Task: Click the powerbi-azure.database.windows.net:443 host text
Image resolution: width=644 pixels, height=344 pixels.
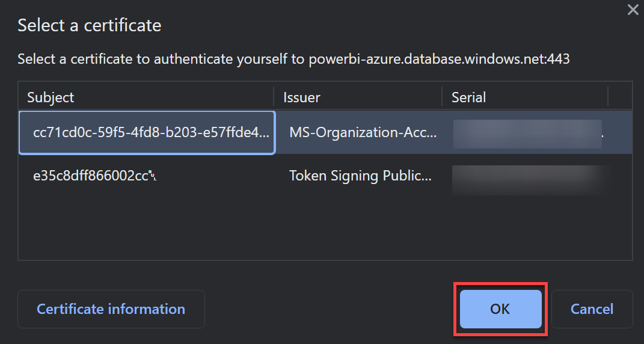Action: pyautogui.click(x=439, y=59)
